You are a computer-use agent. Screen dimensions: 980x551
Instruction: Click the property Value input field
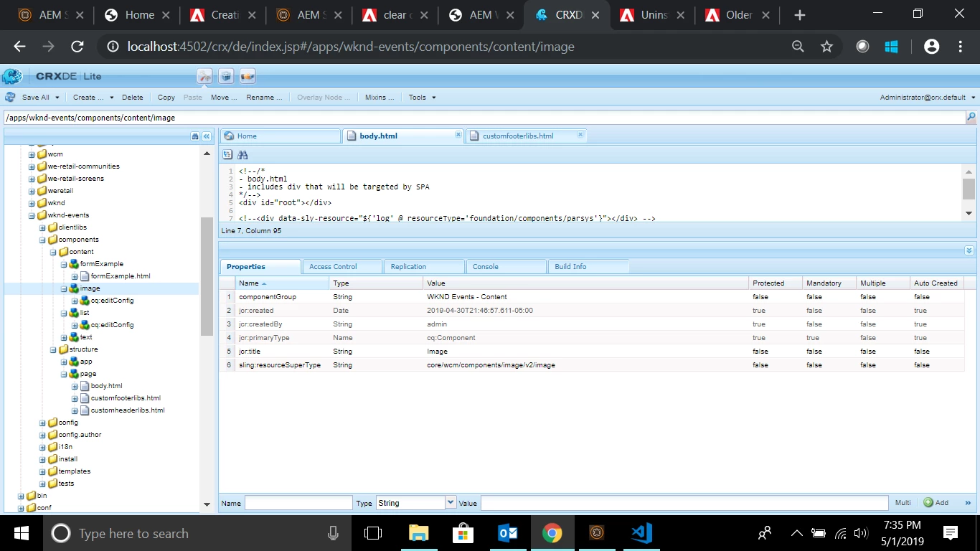[x=685, y=503]
